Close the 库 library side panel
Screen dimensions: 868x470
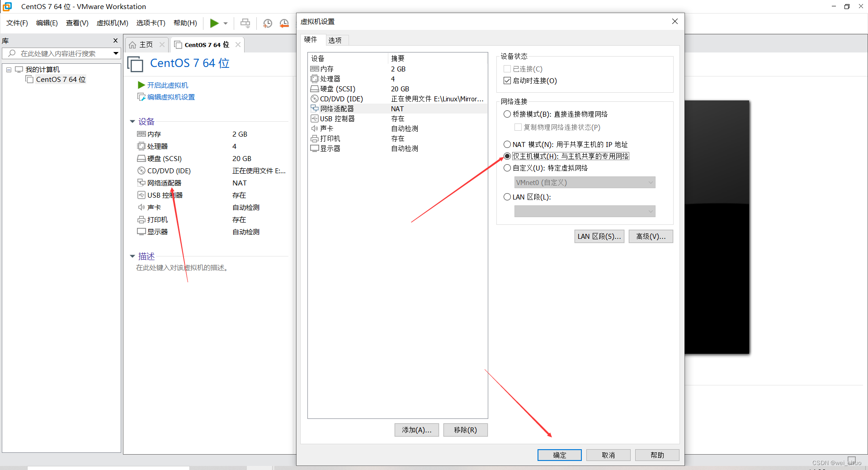click(115, 41)
